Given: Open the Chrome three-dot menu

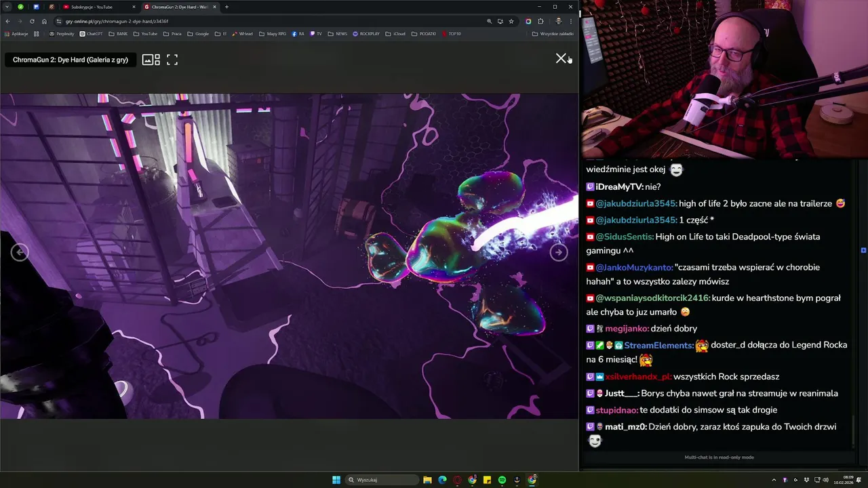Looking at the screenshot, I should [570, 21].
